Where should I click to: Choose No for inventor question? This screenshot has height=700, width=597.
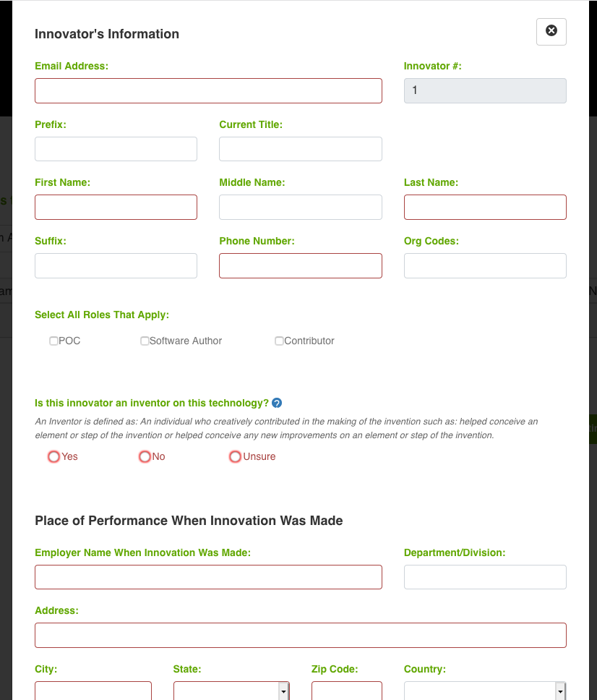click(x=145, y=456)
